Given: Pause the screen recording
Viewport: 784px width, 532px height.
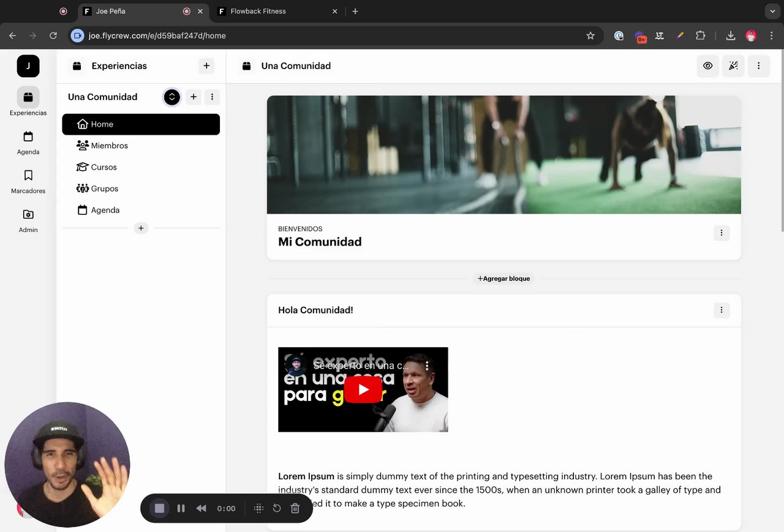Looking at the screenshot, I should tap(181, 508).
